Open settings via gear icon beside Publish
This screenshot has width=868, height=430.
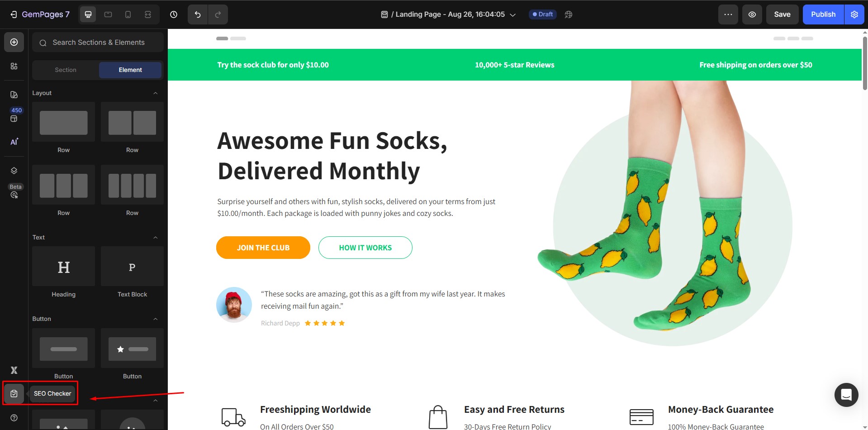click(854, 14)
